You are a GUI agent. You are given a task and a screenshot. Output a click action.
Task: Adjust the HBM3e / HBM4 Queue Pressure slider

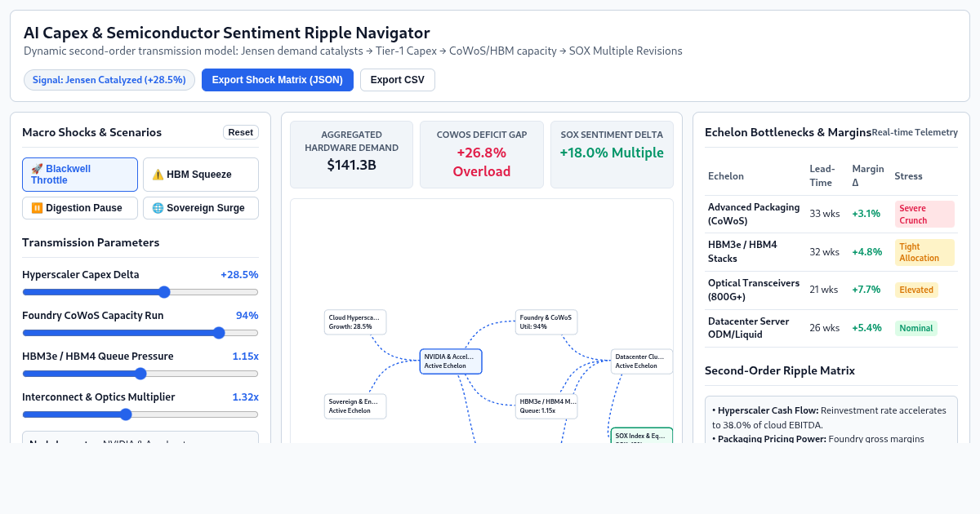pos(140,374)
